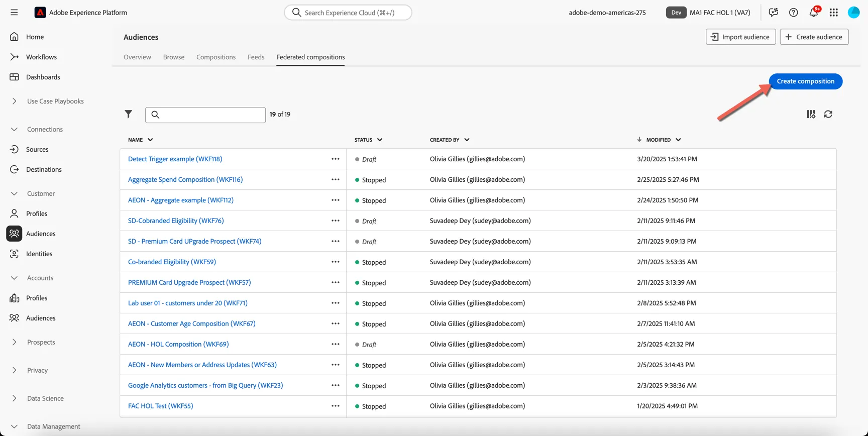Screen dimensions: 868x436
Task: Collapse the Customer section
Action: tap(14, 193)
